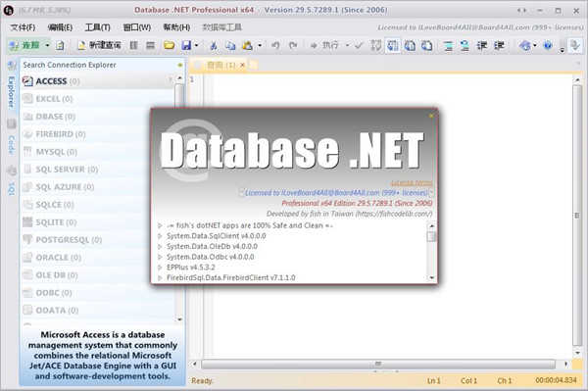Open the 连接 button dropdown arrow
The height and width of the screenshot is (391, 588).
(48, 46)
